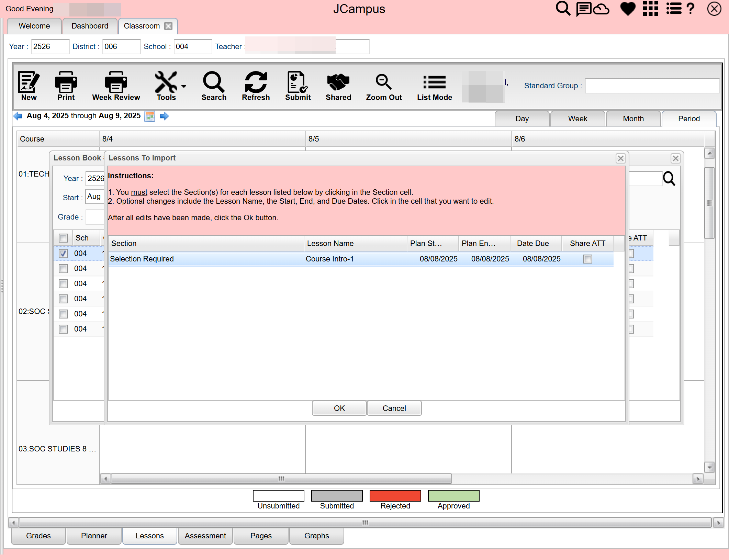Open the calendar date picker icon
This screenshot has height=560, width=729.
click(150, 116)
